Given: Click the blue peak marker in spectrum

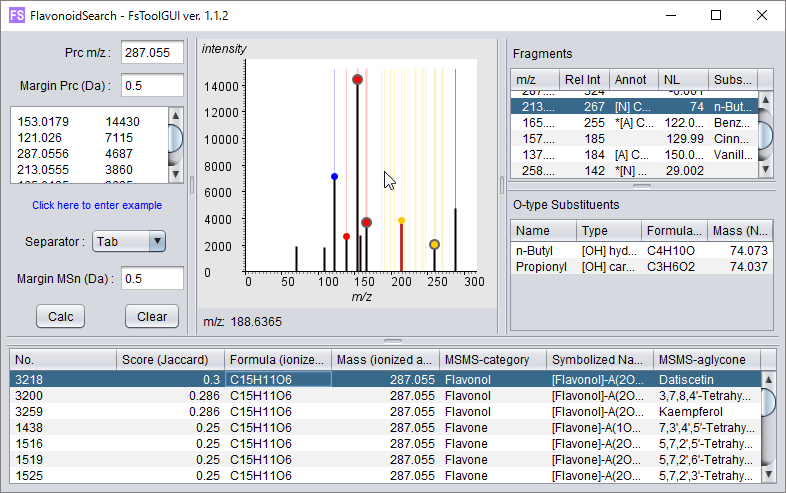Looking at the screenshot, I should pos(334,176).
